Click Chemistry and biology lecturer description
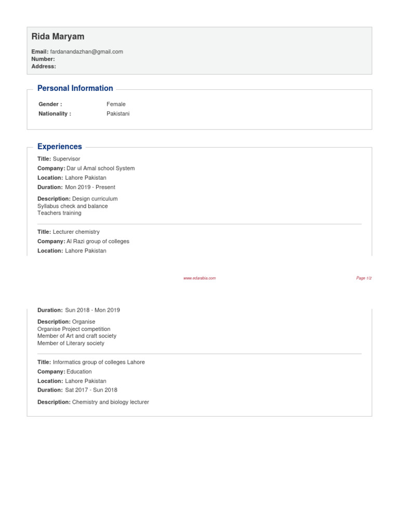The image size is (399, 532). pyautogui.click(x=111, y=402)
